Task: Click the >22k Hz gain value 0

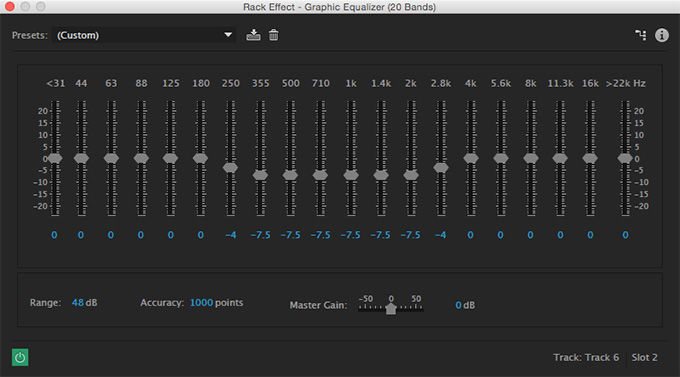Action: (625, 235)
